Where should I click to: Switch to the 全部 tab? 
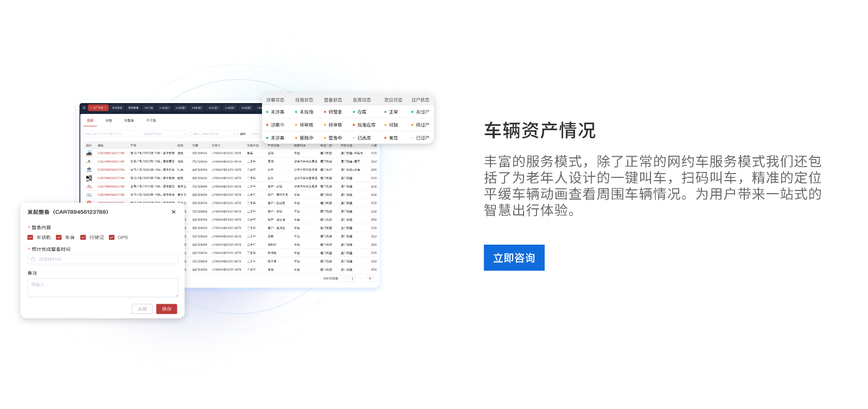[90, 120]
